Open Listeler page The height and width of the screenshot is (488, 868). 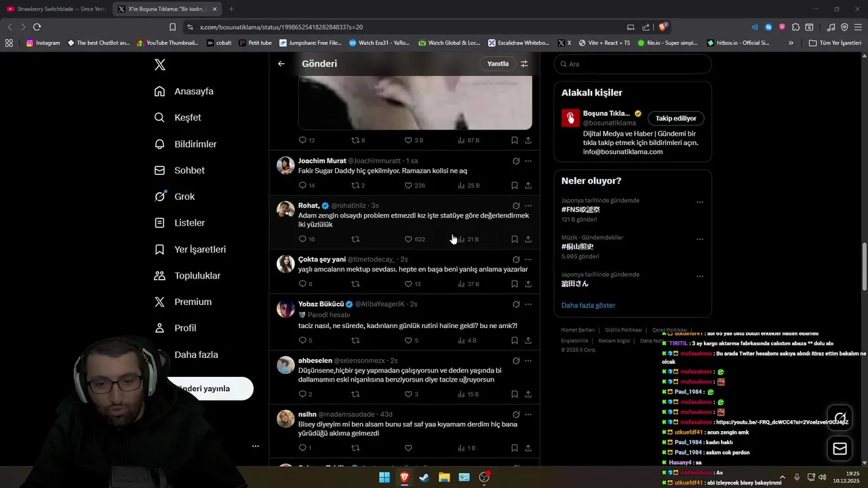[179, 222]
